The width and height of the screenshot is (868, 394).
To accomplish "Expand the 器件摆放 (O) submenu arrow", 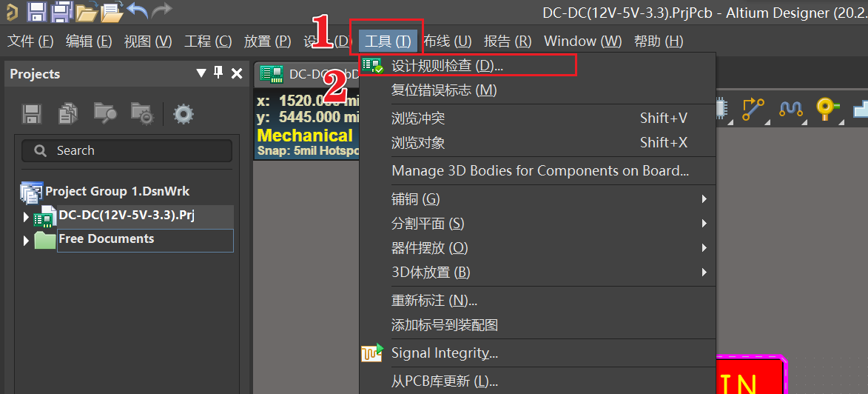I will 704,247.
